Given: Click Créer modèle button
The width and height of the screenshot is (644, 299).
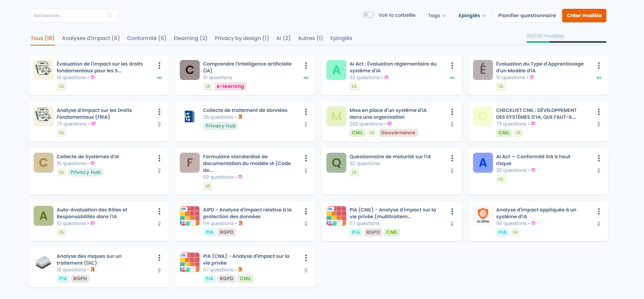Looking at the screenshot, I should click(584, 16).
